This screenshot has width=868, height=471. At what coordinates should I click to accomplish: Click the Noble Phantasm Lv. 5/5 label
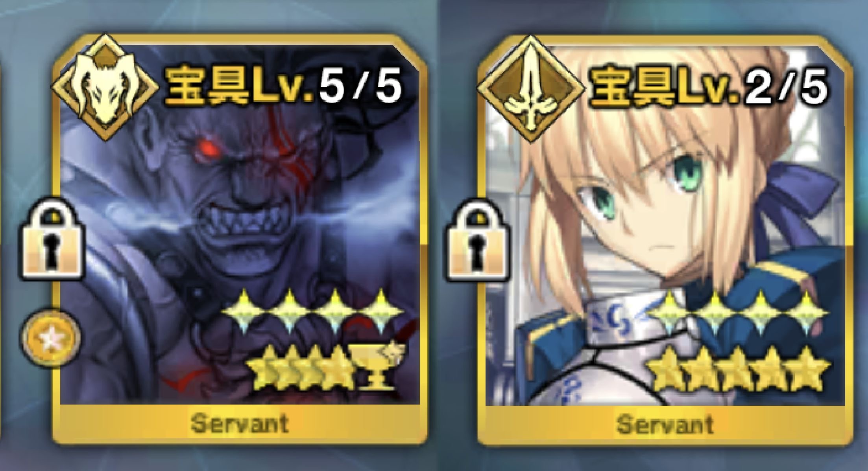coord(284,89)
